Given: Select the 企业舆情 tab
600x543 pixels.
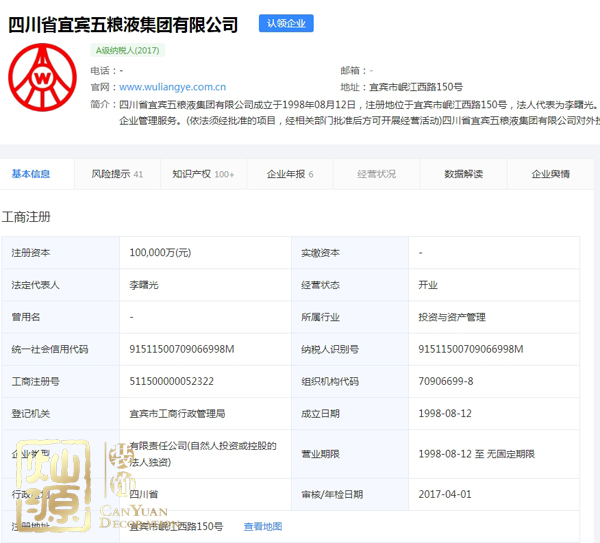Looking at the screenshot, I should 550,174.
